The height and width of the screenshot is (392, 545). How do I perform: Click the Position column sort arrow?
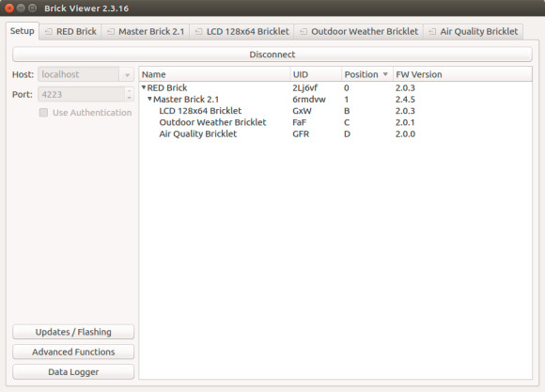point(385,74)
